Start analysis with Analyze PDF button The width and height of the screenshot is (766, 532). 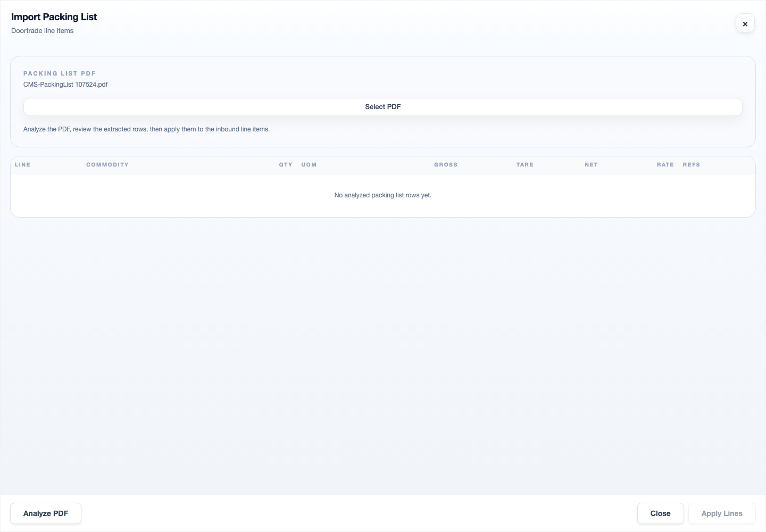tap(46, 513)
